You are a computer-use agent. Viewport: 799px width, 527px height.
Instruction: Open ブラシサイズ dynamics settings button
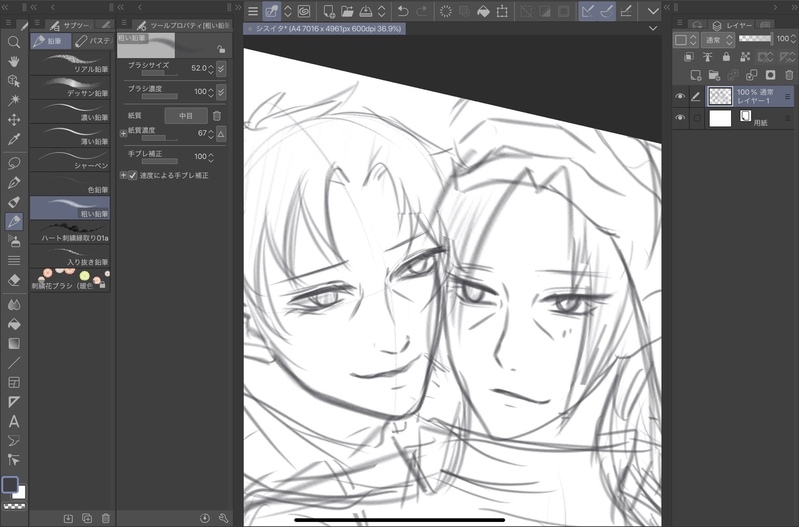click(221, 68)
